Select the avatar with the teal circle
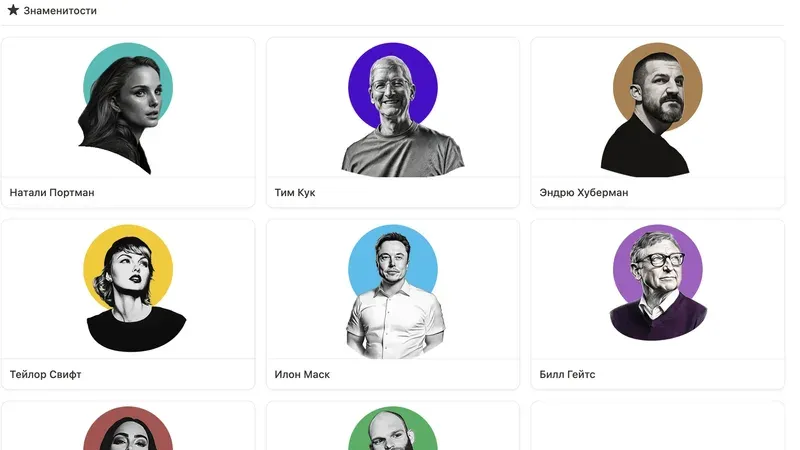The image size is (800, 450). pyautogui.click(x=127, y=108)
